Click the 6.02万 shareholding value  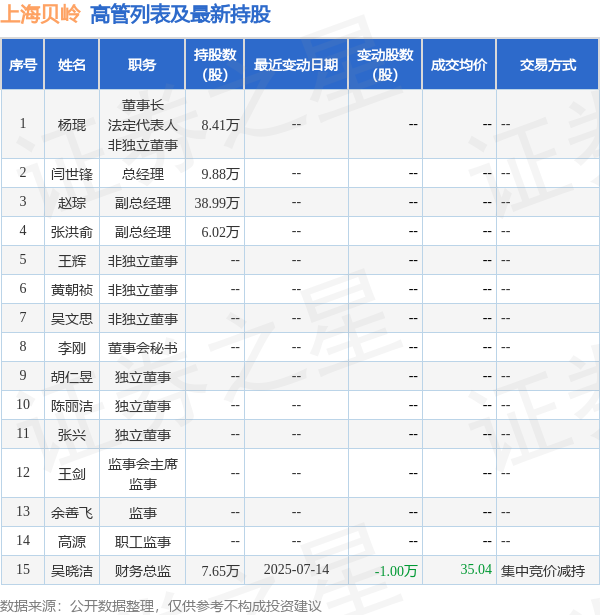coord(220,232)
